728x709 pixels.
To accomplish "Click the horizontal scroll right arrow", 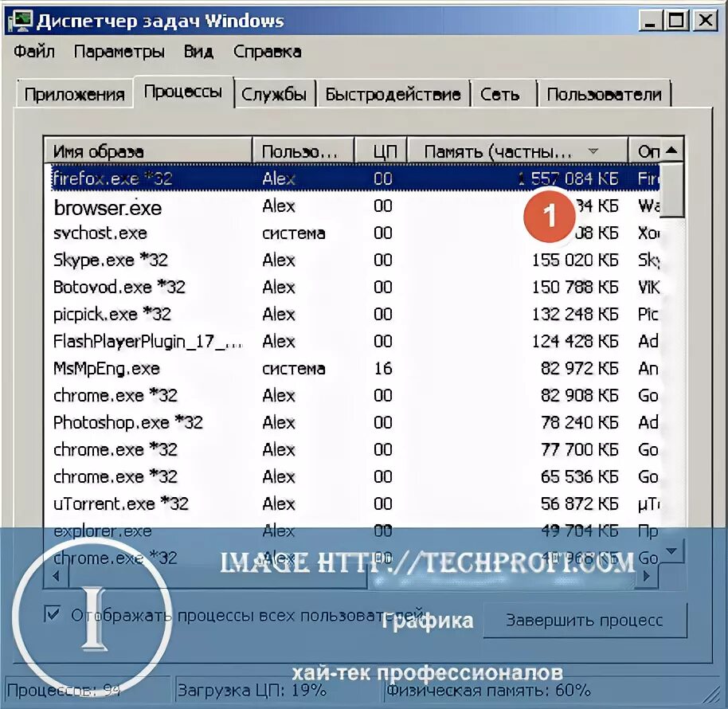I will pyautogui.click(x=647, y=576).
